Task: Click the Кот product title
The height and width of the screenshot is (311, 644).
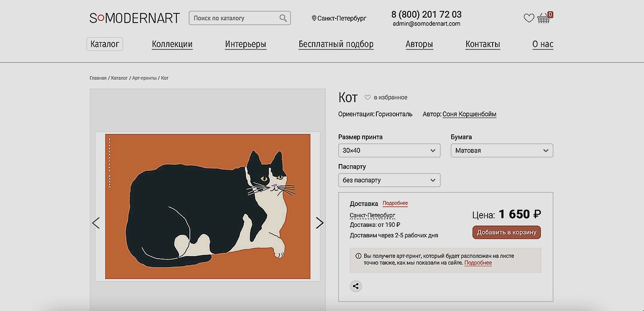Action: [x=348, y=98]
